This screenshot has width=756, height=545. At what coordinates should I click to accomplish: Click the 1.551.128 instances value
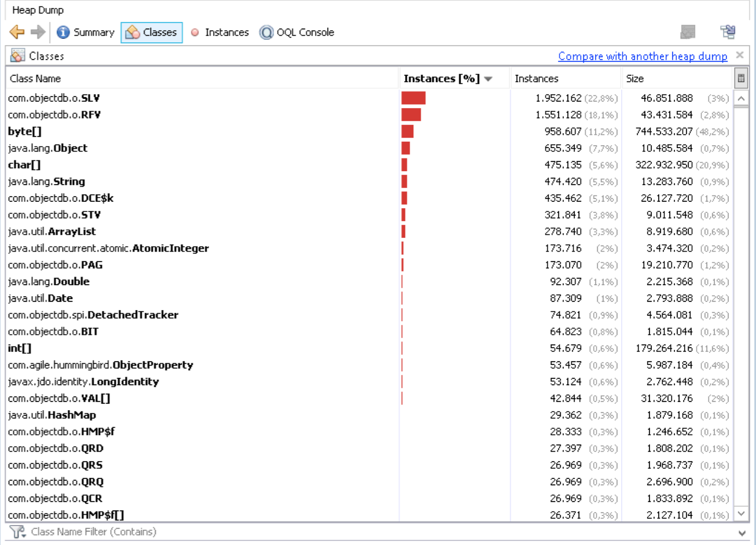558,115
